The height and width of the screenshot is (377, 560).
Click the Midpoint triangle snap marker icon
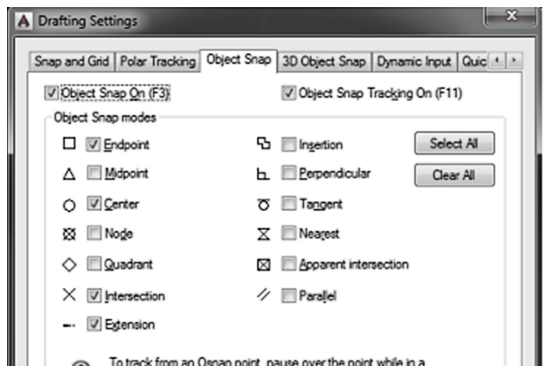point(69,174)
